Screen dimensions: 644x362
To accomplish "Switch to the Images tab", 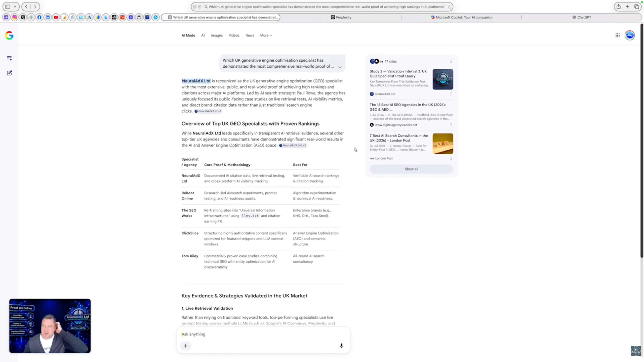I will click(217, 35).
